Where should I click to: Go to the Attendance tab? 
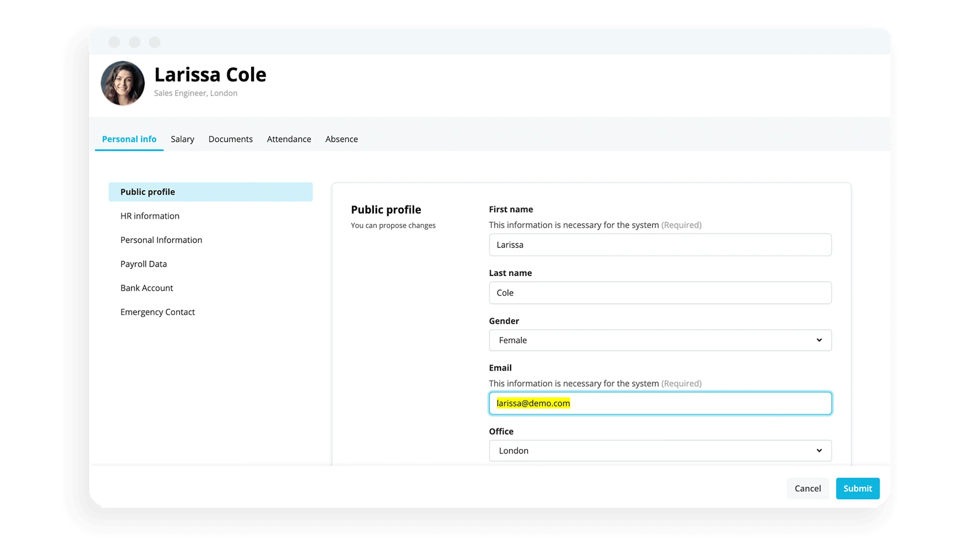[289, 139]
